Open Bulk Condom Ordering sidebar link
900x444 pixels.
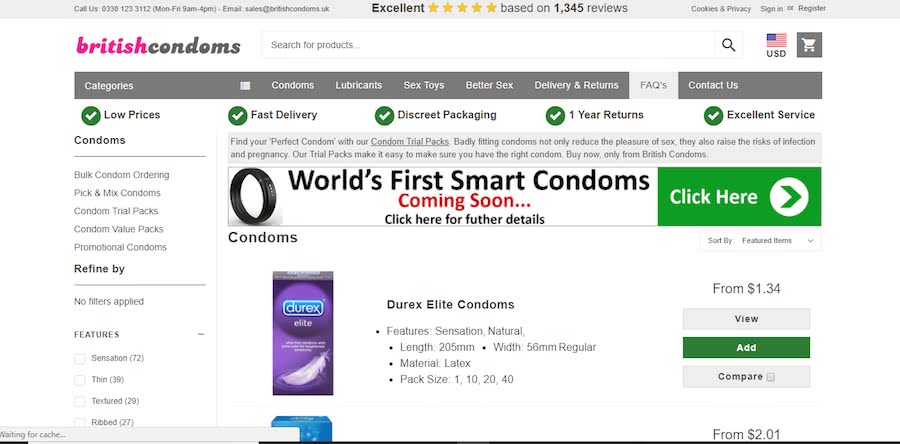pyautogui.click(x=122, y=175)
